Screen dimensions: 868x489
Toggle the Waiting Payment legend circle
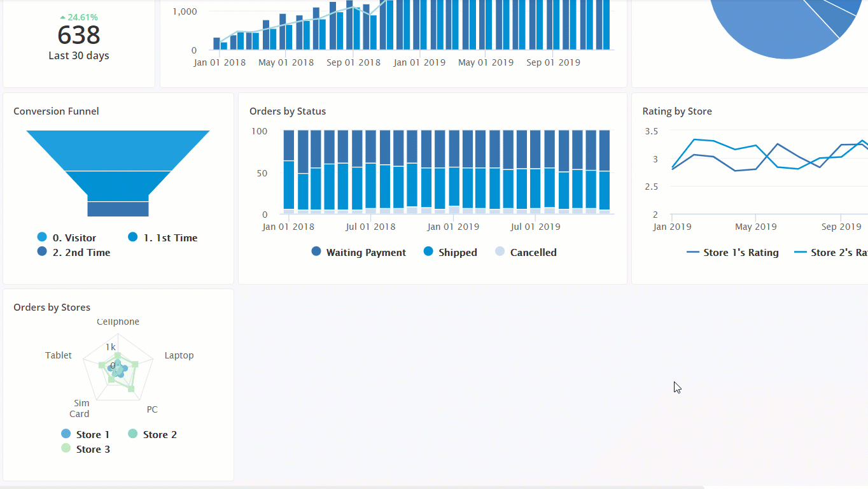316,252
